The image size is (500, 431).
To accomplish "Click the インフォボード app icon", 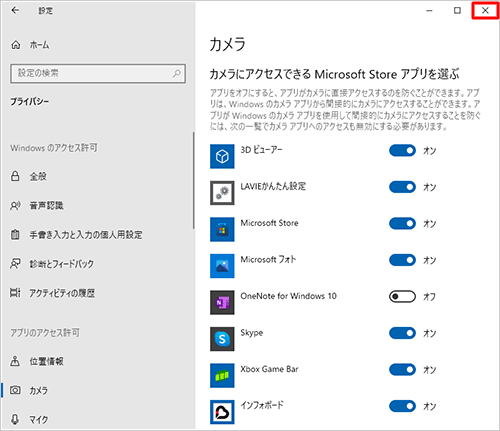I will [x=222, y=412].
